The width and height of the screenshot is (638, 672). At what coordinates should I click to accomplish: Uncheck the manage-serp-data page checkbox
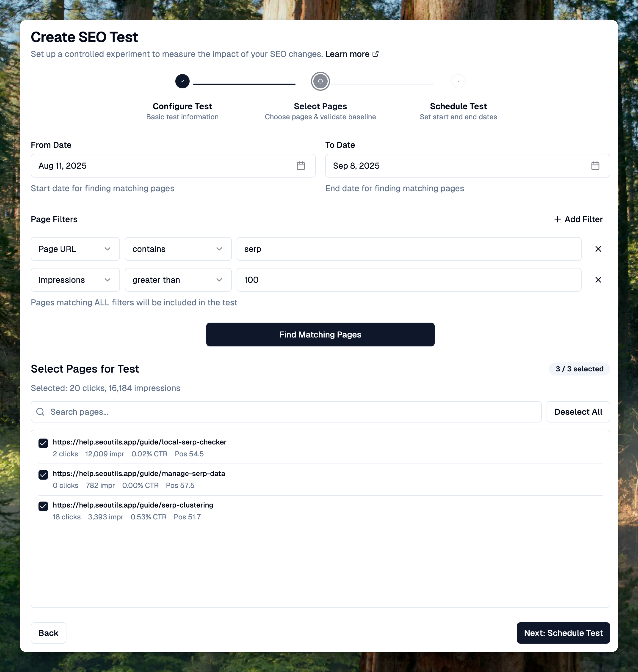click(43, 475)
